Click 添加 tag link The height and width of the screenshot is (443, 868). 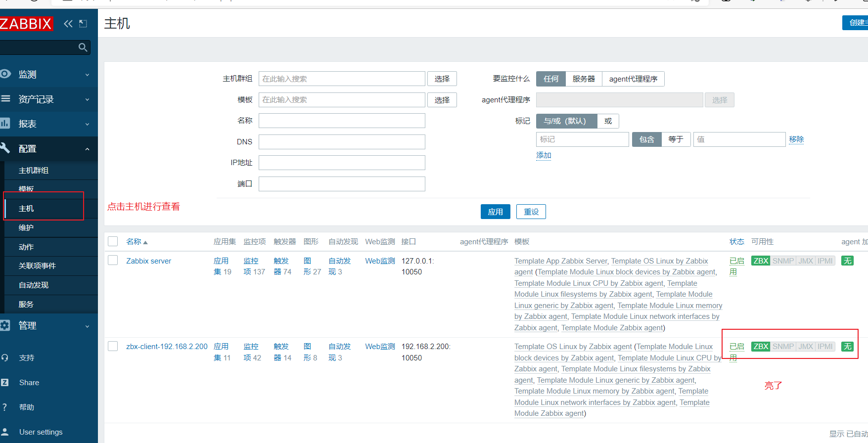point(544,155)
